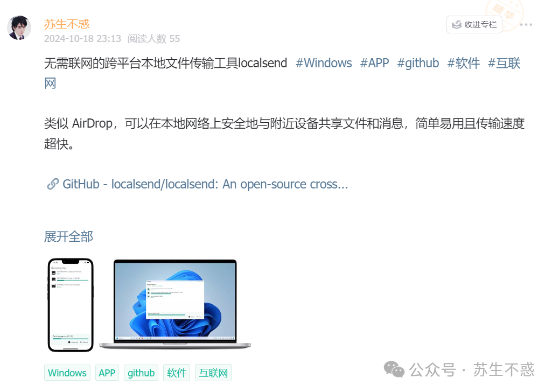The width and height of the screenshot is (552, 392).
Task: Add post to column with 收进专栏
Action: pyautogui.click(x=474, y=25)
